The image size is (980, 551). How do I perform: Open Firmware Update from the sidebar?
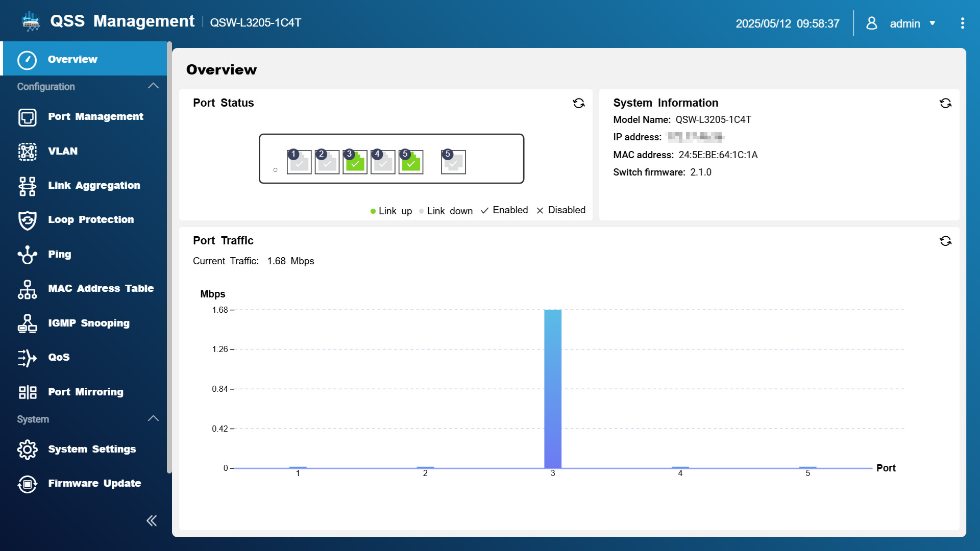[94, 483]
